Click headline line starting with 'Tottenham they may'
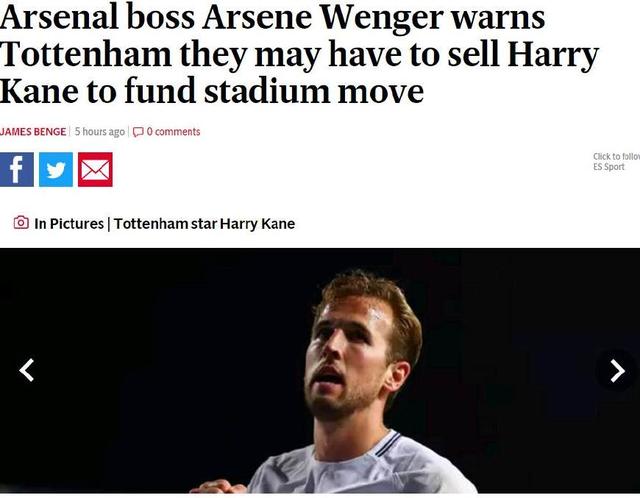Image resolution: width=640 pixels, height=498 pixels. pyautogui.click(x=299, y=55)
